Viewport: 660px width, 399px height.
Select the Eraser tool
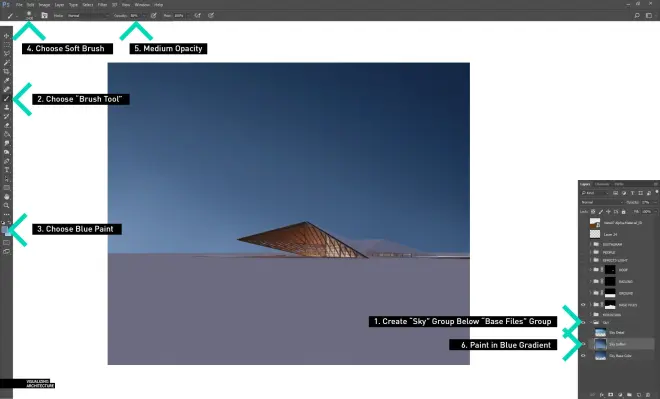pos(6,125)
